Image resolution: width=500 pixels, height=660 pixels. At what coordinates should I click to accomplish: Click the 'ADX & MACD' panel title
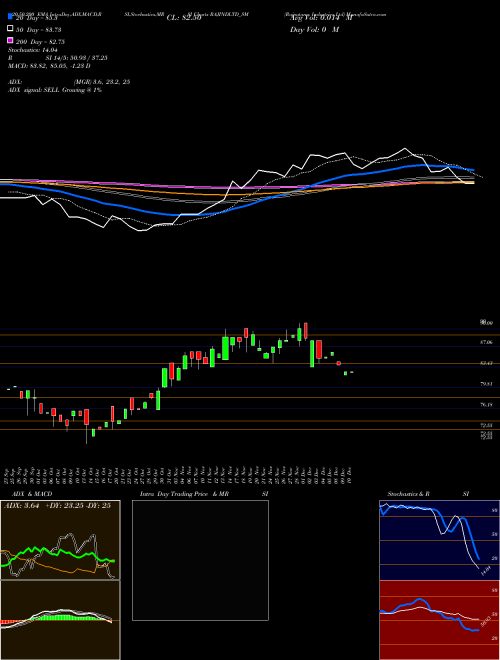pos(32,494)
